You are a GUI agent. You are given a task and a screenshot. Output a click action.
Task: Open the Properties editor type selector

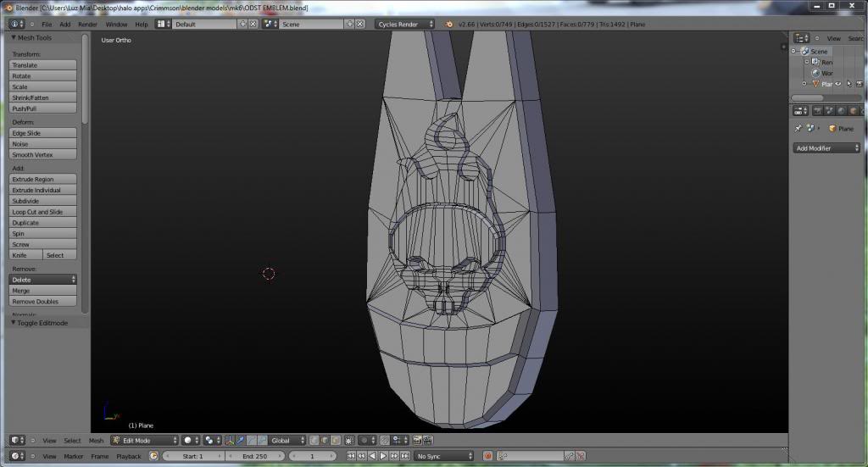pos(800,111)
